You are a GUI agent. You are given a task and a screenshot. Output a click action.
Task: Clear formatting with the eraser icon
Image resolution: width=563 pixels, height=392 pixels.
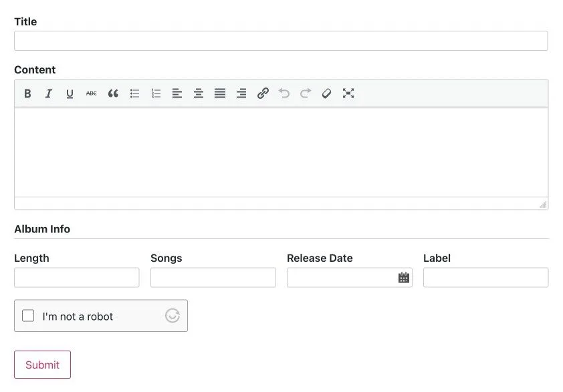(326, 93)
